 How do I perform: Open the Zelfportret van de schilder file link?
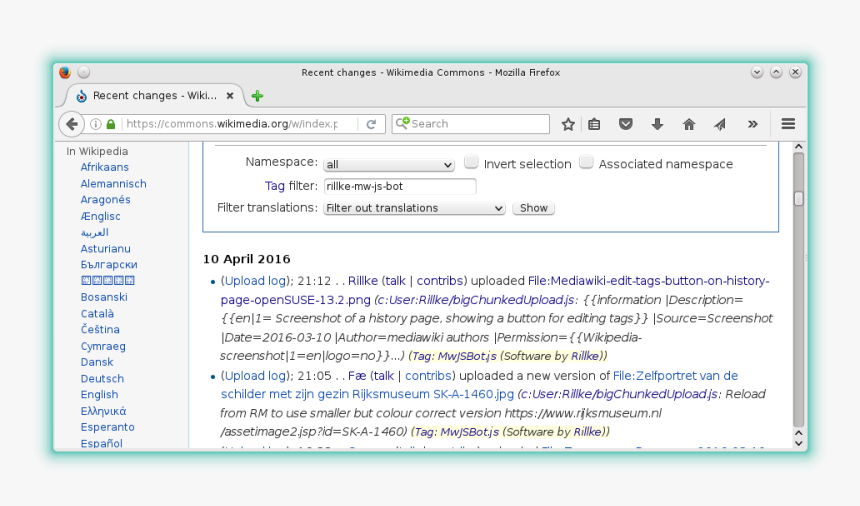479,385
